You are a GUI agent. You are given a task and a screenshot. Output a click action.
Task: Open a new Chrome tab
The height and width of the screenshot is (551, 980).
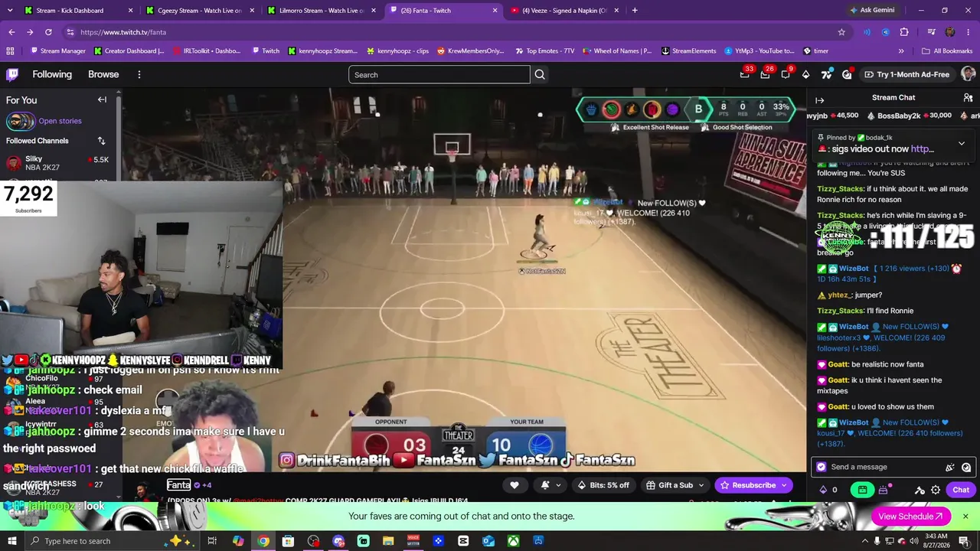635,11
